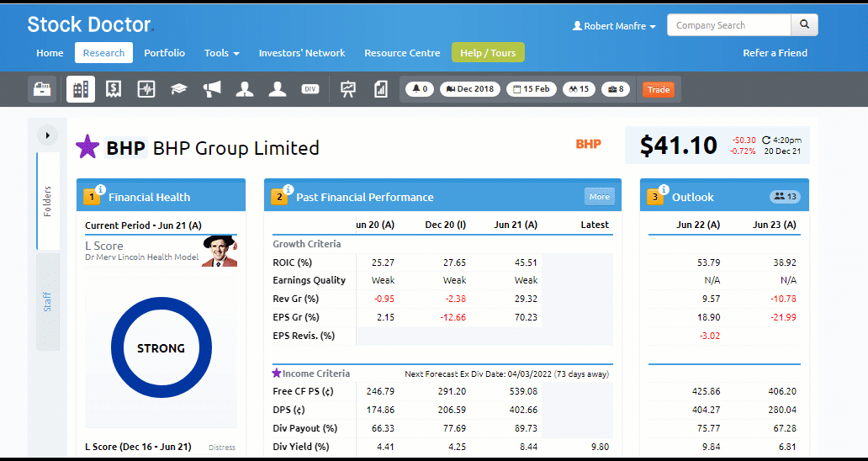Open the toolbox drawer icon
Screen dimensions: 868x461
pos(42,89)
